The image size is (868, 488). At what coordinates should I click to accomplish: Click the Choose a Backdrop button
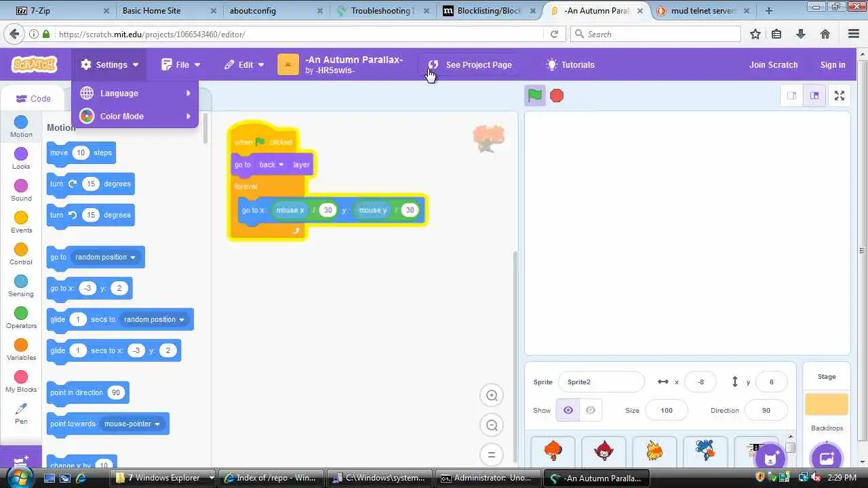(826, 456)
